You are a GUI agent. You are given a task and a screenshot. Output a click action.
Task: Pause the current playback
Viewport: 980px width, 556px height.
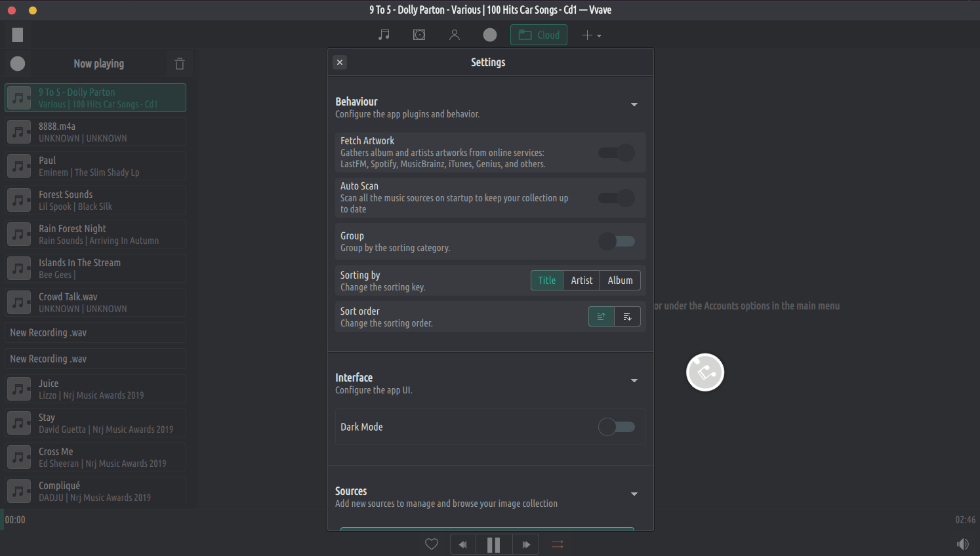coord(493,544)
